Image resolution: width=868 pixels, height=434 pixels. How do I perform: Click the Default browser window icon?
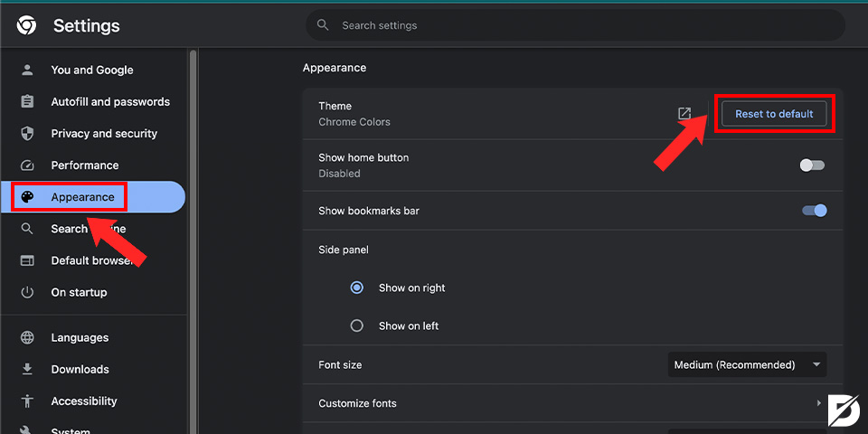[x=27, y=260]
